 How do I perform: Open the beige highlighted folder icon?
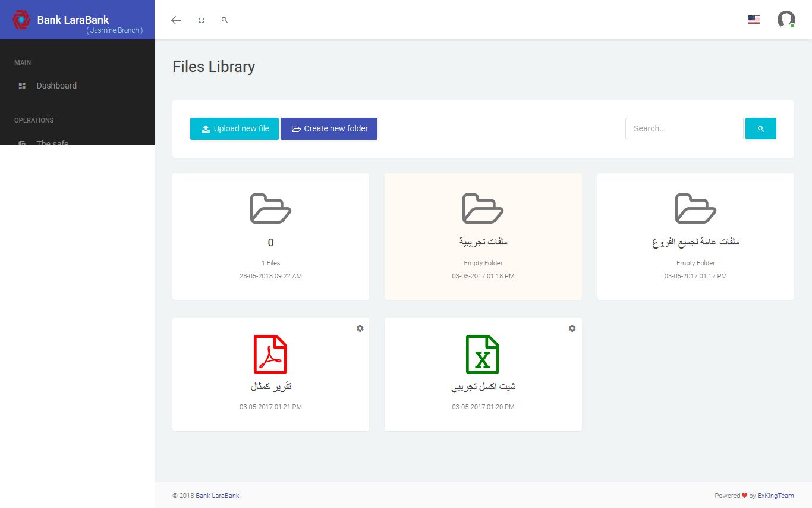coord(483,208)
